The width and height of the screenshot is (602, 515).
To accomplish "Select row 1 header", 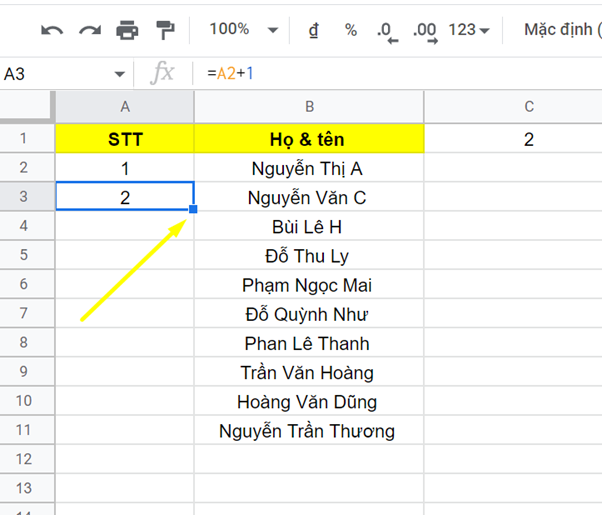I will coord(27,138).
